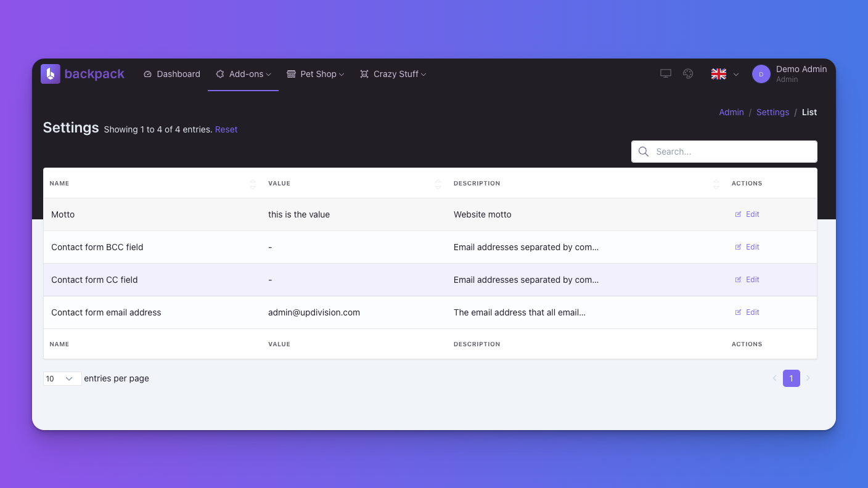The height and width of the screenshot is (488, 868).
Task: Click the UK flag language icon
Action: tap(719, 74)
